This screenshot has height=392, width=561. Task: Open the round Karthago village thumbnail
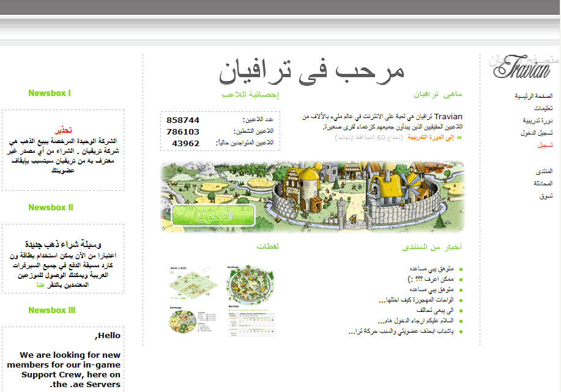(250, 284)
